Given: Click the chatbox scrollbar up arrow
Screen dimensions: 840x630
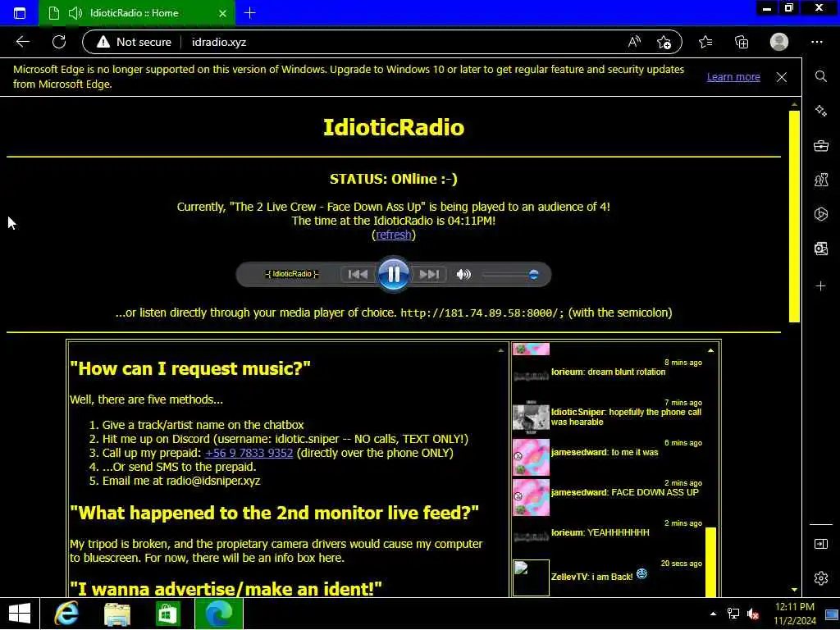Looking at the screenshot, I should pyautogui.click(x=711, y=350).
